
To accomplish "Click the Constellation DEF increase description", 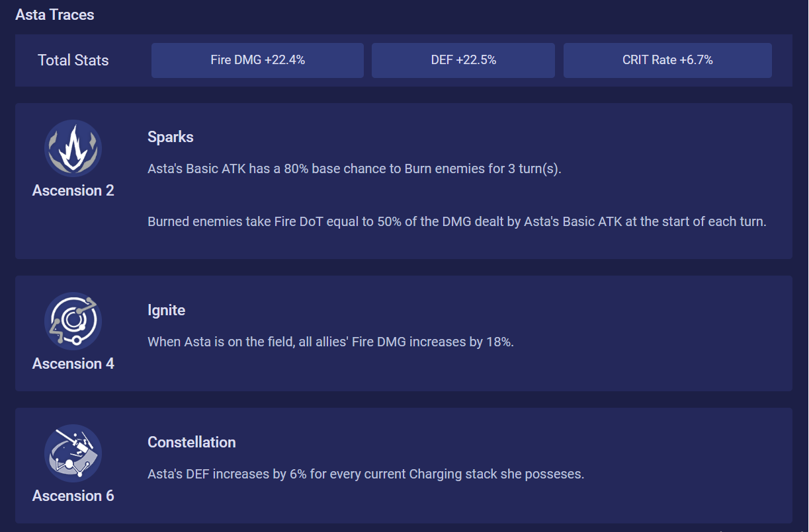I will click(x=366, y=475).
